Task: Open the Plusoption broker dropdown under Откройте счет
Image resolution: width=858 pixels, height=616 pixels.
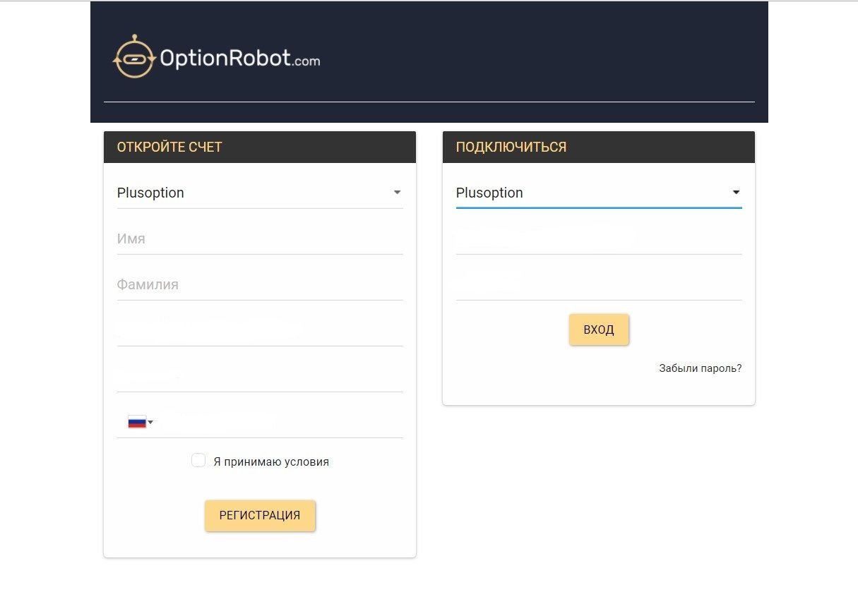Action: pyautogui.click(x=260, y=193)
